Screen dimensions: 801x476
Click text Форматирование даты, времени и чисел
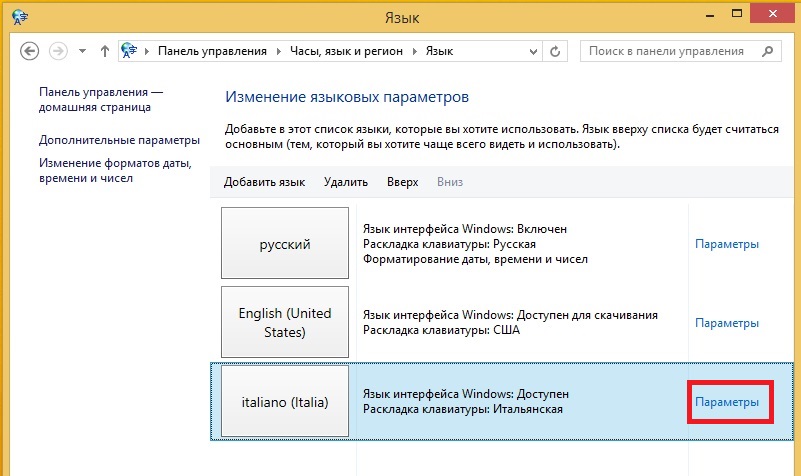475,259
